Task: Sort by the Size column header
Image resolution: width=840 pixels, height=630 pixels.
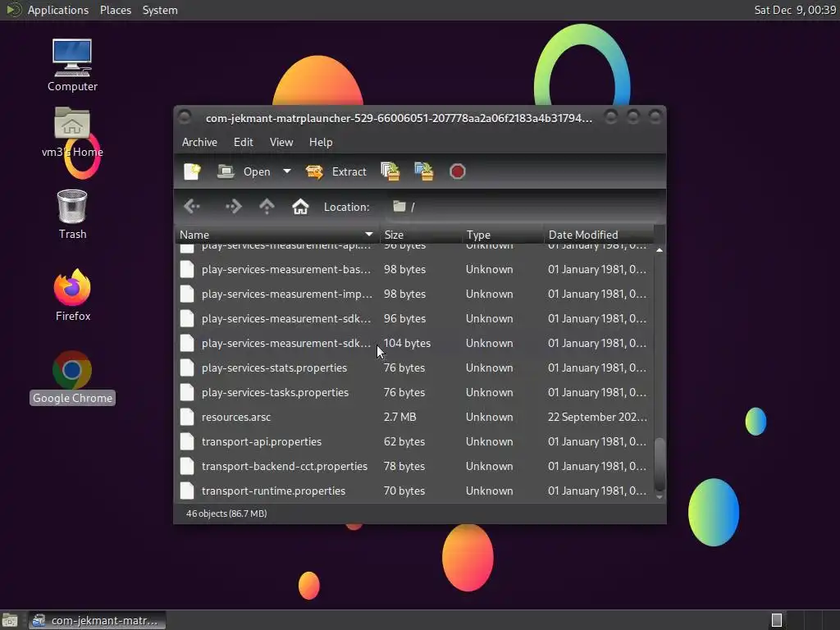Action: (x=421, y=235)
